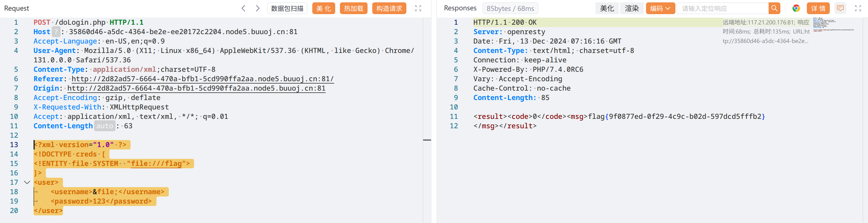
Task: Click the Responses panel title
Action: click(460, 8)
